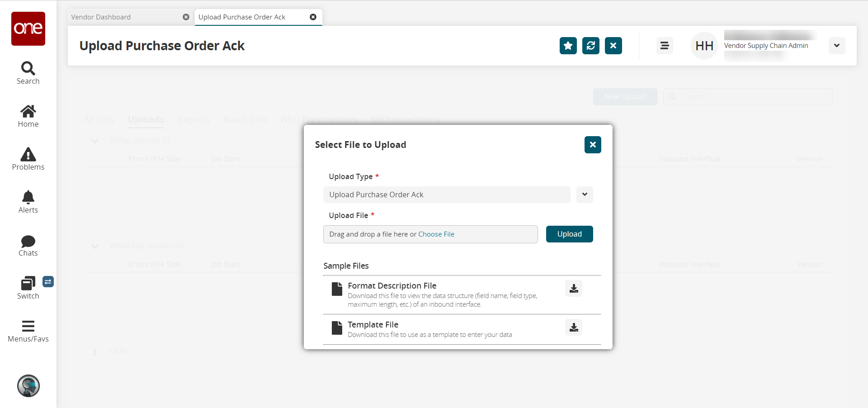Click the Choose File link
Viewport: 868px width, 408px height.
pos(436,234)
